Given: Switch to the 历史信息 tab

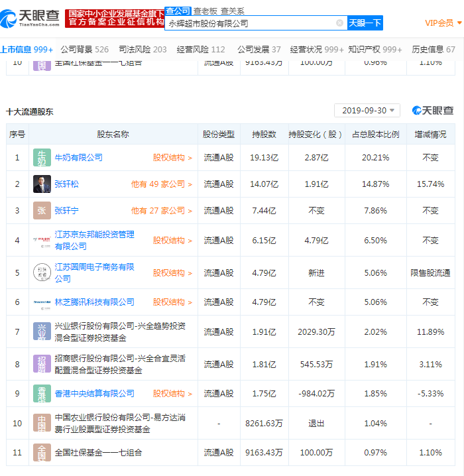Looking at the screenshot, I should coord(434,49).
